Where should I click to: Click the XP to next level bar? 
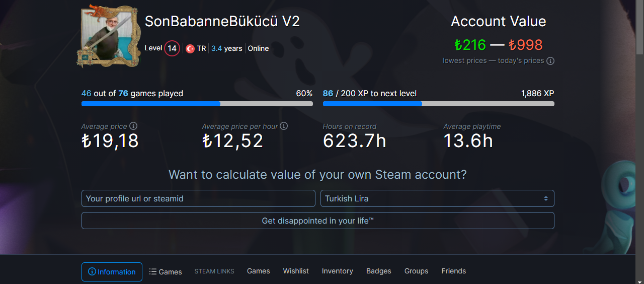pyautogui.click(x=438, y=104)
